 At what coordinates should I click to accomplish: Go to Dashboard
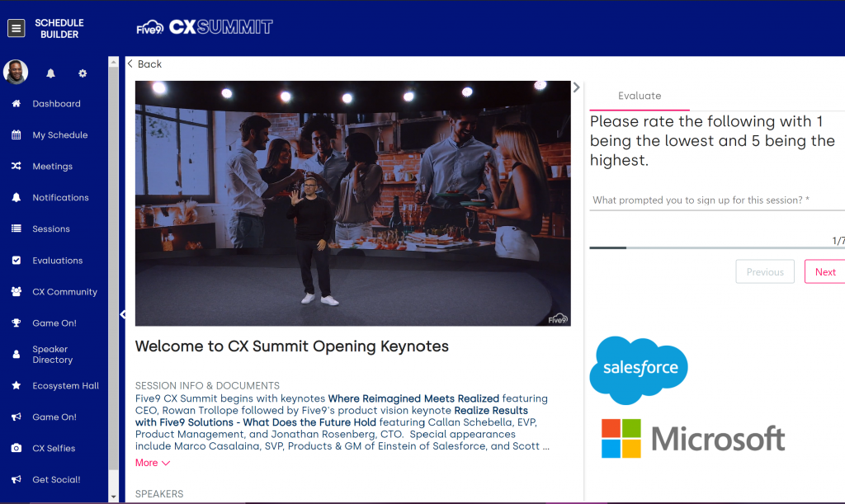pos(56,103)
